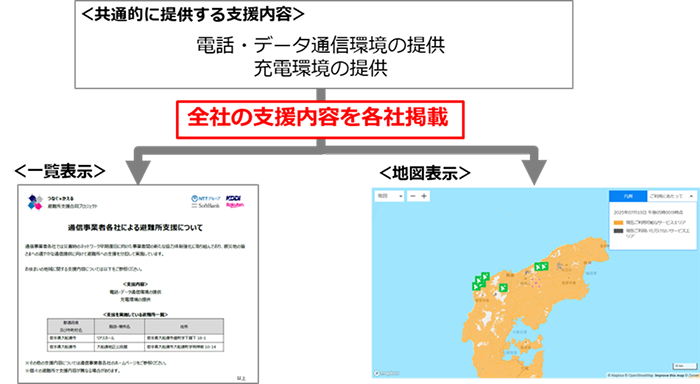This screenshot has width=700, height=384.
Task: Open the Improve this map link
Action: click(x=670, y=376)
